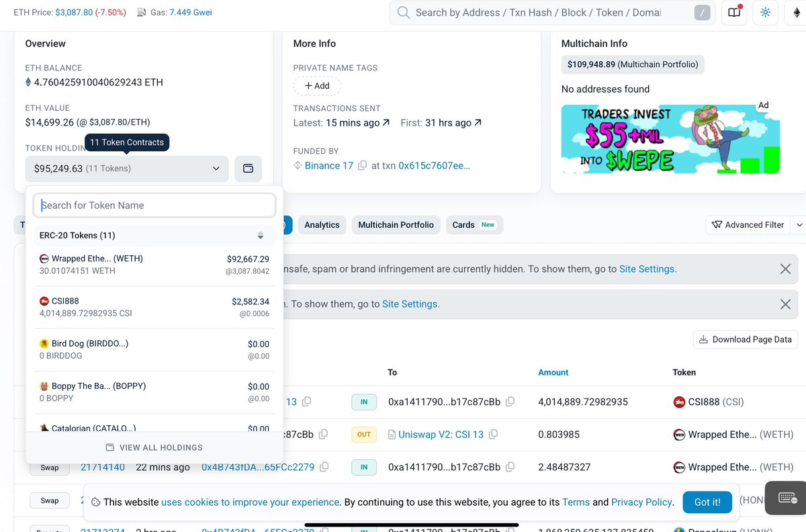Copy To address in the CSI888 row
The height and width of the screenshot is (532, 806).
[x=510, y=402]
